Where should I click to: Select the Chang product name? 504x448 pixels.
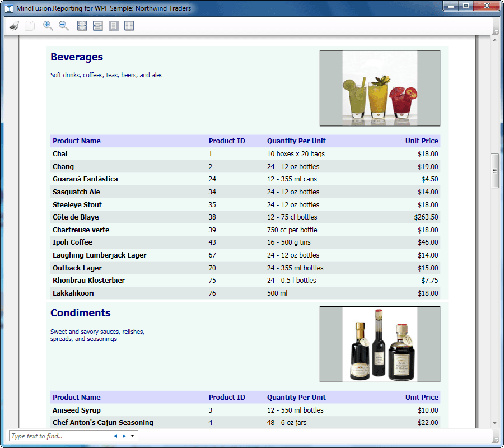pos(63,167)
